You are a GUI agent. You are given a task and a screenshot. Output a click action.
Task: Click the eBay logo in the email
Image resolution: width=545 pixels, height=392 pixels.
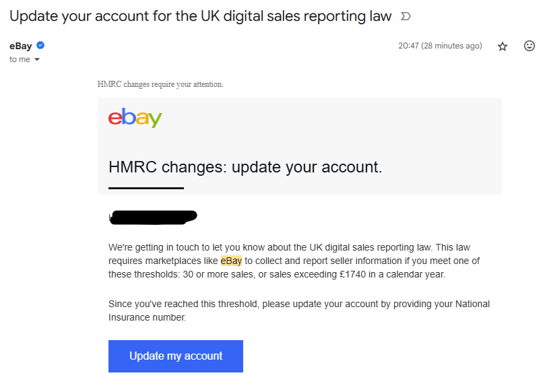click(135, 117)
